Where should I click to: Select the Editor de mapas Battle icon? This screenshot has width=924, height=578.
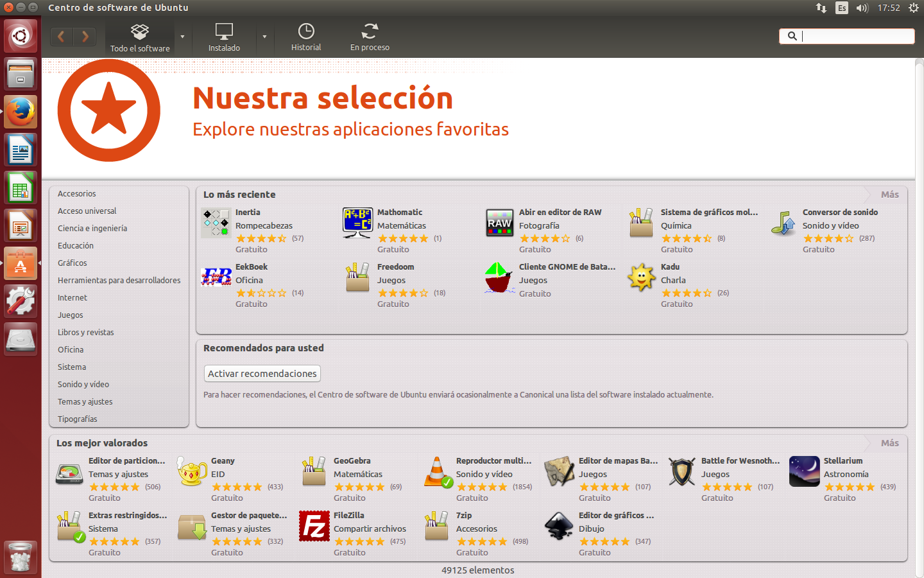pos(559,471)
